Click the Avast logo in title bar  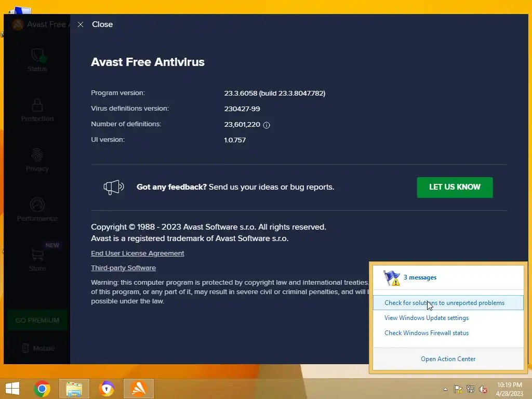18,24
